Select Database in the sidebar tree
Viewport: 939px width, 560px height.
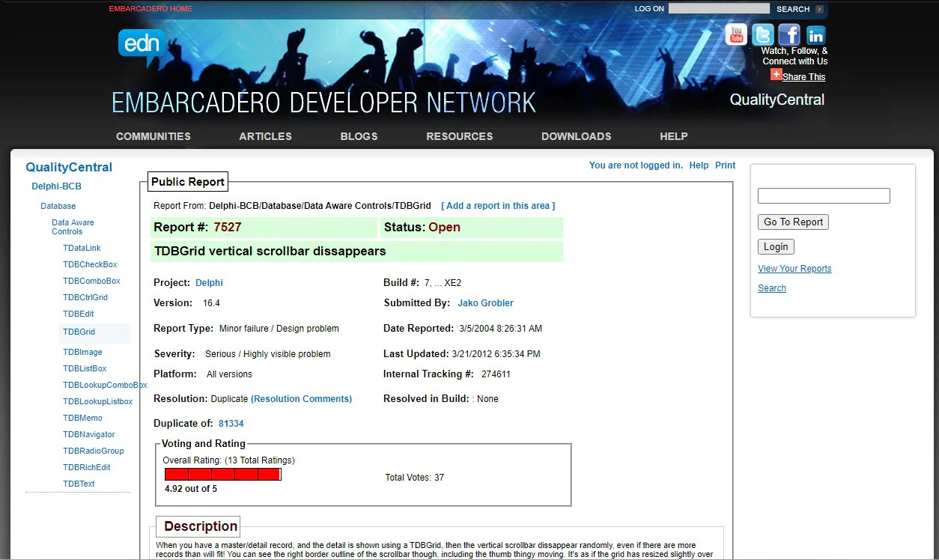pyautogui.click(x=58, y=206)
